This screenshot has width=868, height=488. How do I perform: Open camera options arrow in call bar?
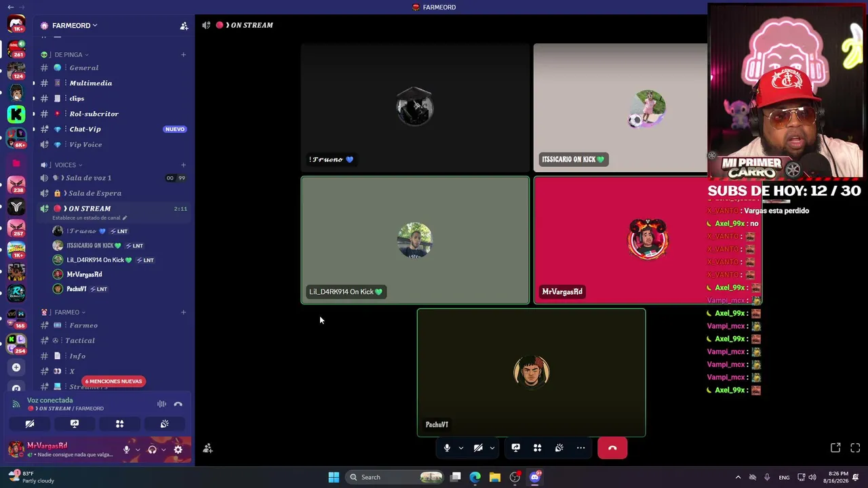click(492, 448)
